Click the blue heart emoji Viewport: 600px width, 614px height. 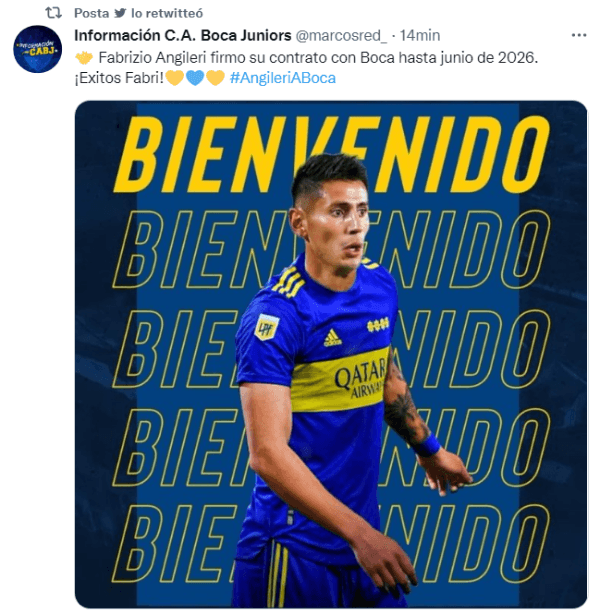click(x=195, y=78)
